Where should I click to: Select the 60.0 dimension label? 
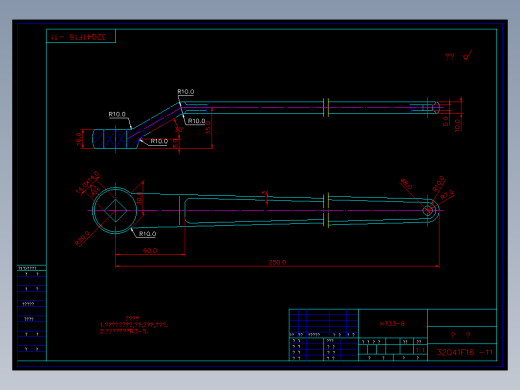150,250
